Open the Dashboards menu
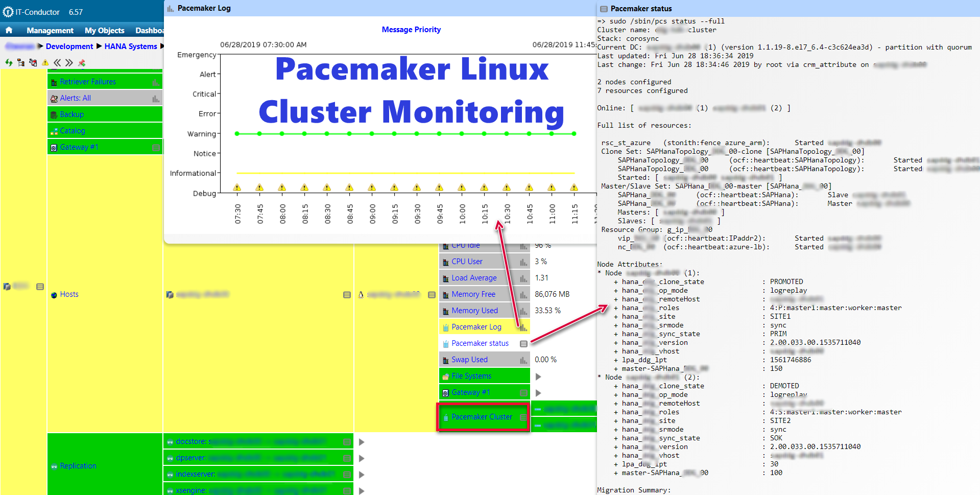980x495 pixels. pos(150,31)
